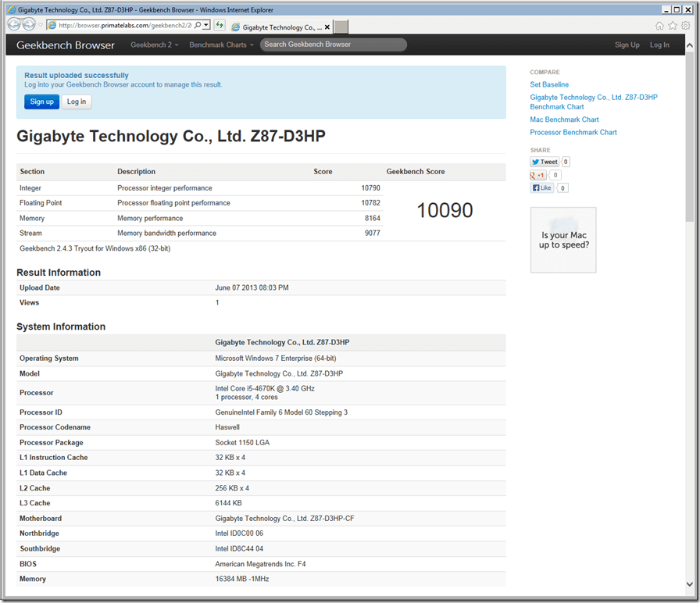
Task: Open Gigabyte Z87-D3HP Benchmark Chart link
Action: [x=593, y=102]
